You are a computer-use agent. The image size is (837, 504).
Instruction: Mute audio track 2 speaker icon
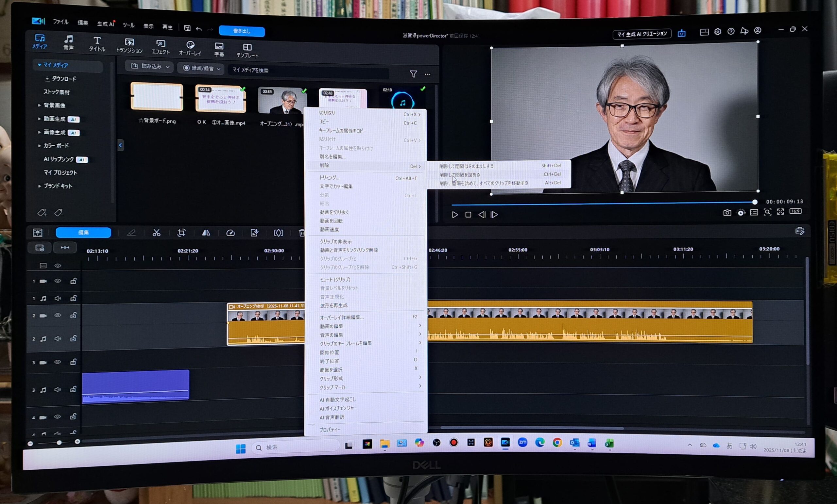[x=58, y=339]
